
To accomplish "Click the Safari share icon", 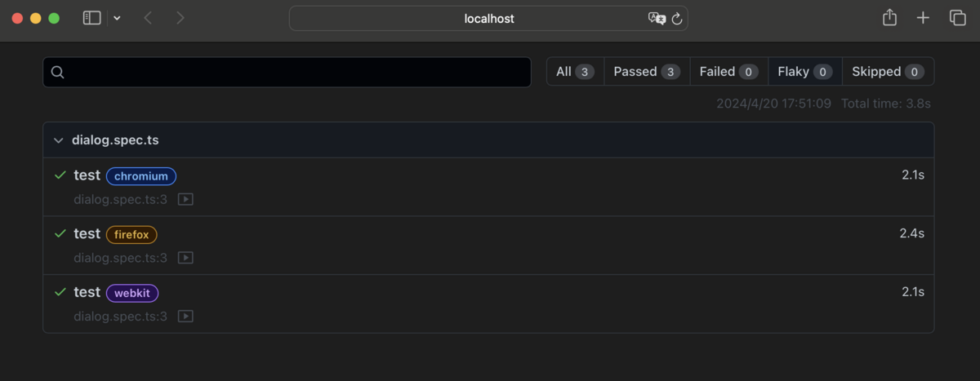I will click(x=890, y=18).
